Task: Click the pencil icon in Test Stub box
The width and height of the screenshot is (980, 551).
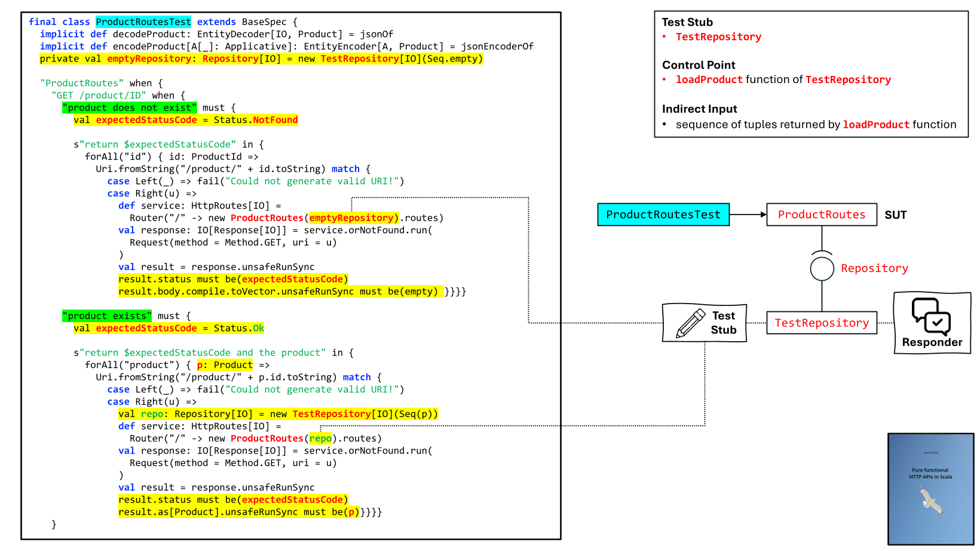Action: click(691, 323)
